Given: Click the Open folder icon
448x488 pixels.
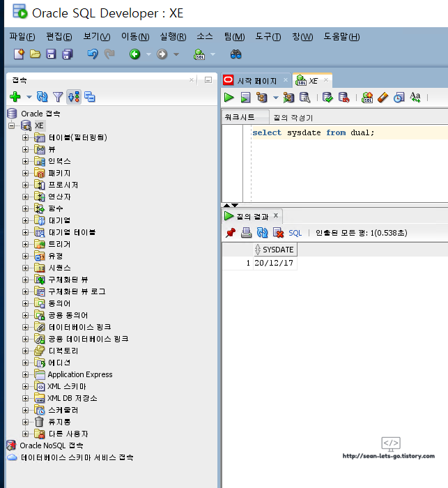Looking at the screenshot, I should pos(35,54).
